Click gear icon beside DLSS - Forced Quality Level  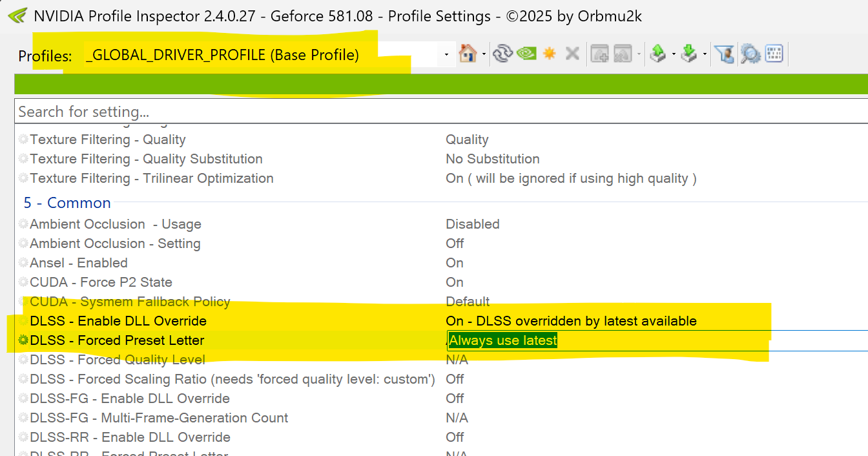click(23, 360)
